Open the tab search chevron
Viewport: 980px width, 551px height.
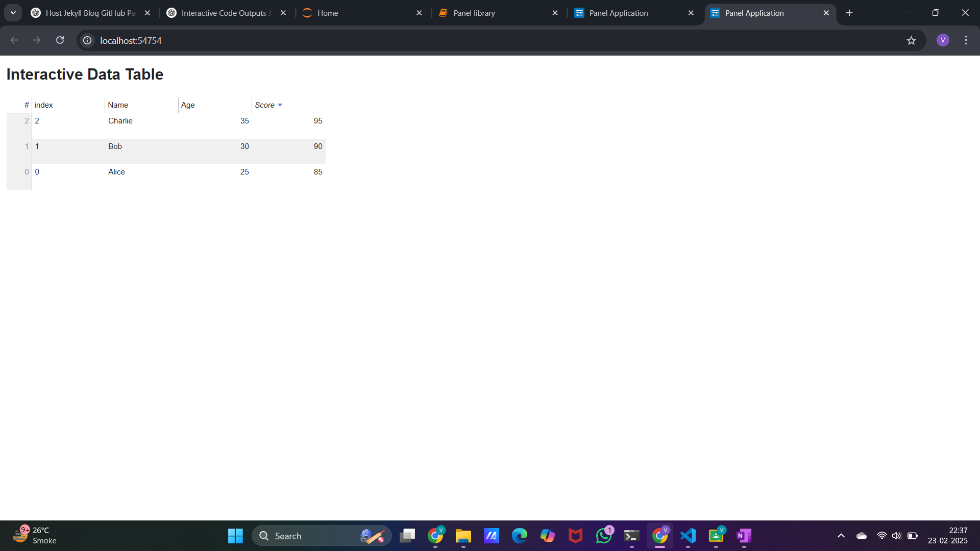[x=13, y=13]
